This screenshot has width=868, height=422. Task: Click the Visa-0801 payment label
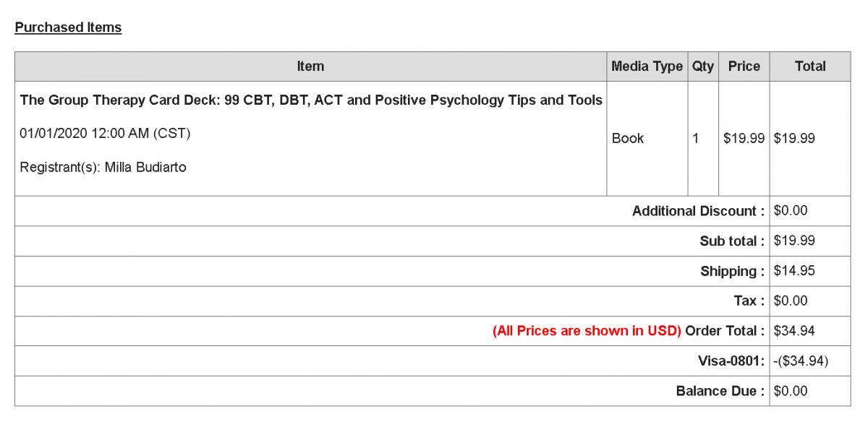(x=731, y=361)
